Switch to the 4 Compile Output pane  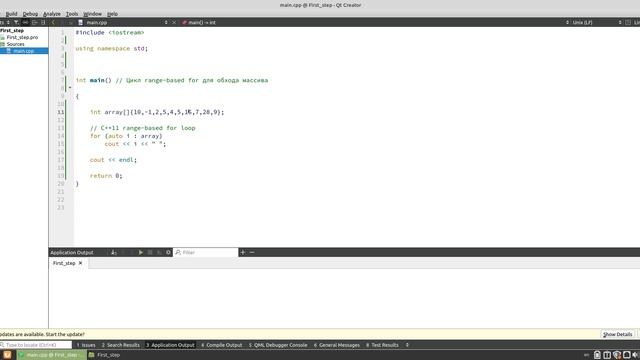pos(222,345)
